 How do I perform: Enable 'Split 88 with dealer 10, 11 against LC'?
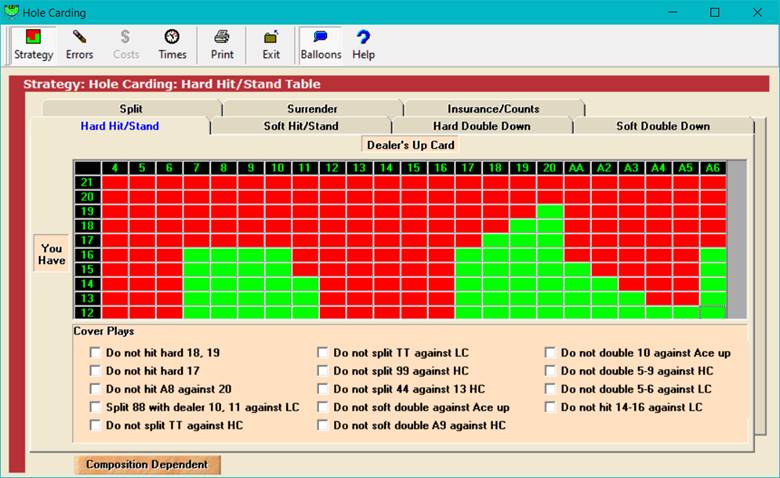[95, 407]
